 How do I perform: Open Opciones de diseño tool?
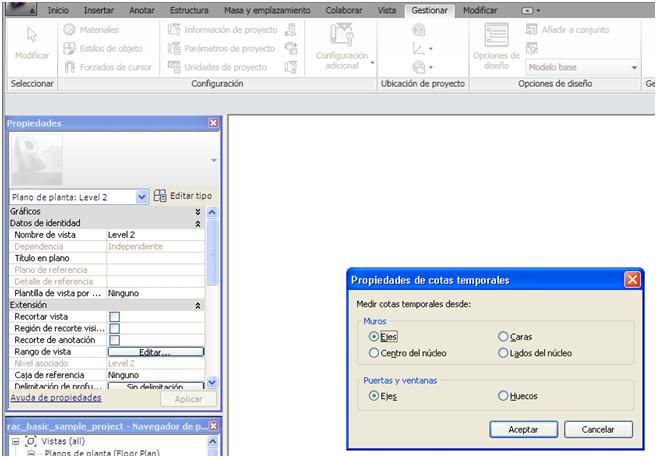(x=495, y=36)
